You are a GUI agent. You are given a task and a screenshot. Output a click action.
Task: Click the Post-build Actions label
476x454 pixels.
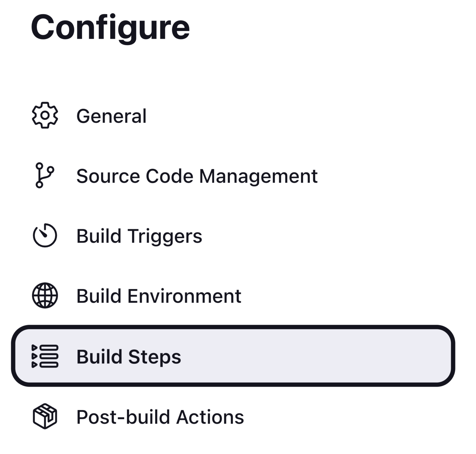pos(160,417)
